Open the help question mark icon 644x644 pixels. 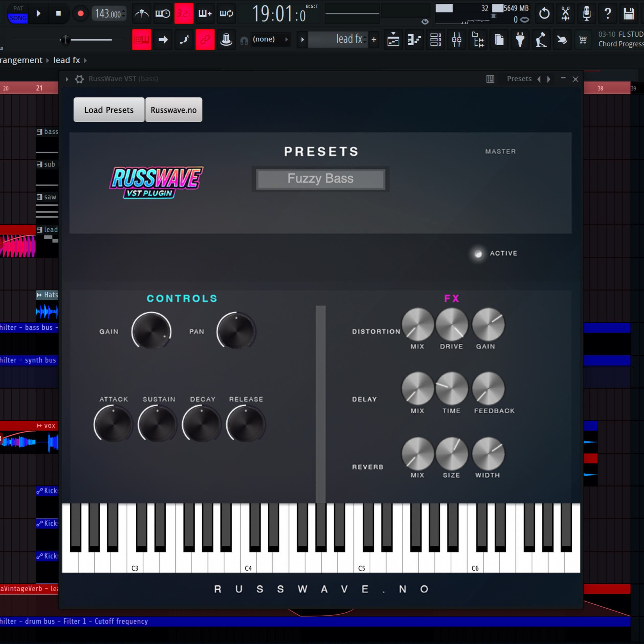pyautogui.click(x=608, y=14)
